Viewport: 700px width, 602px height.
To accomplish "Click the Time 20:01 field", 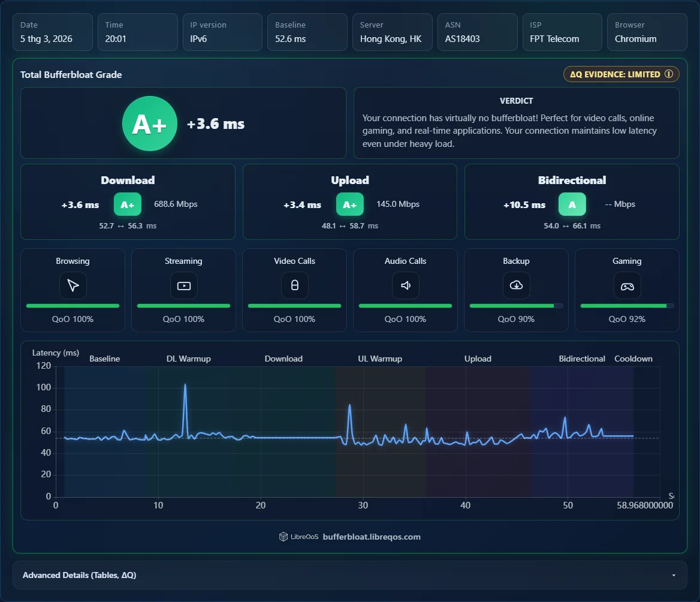I will 137,32.
